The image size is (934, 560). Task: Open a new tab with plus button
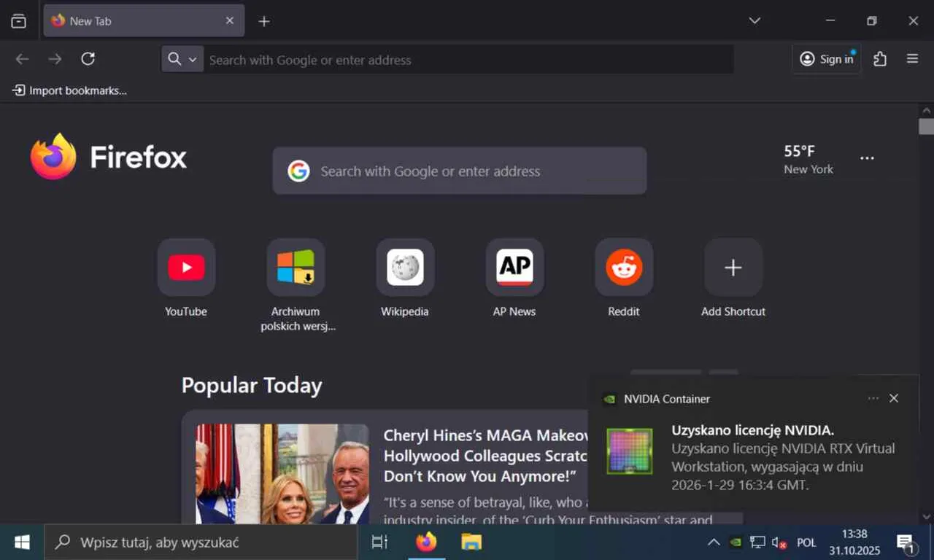pyautogui.click(x=264, y=21)
